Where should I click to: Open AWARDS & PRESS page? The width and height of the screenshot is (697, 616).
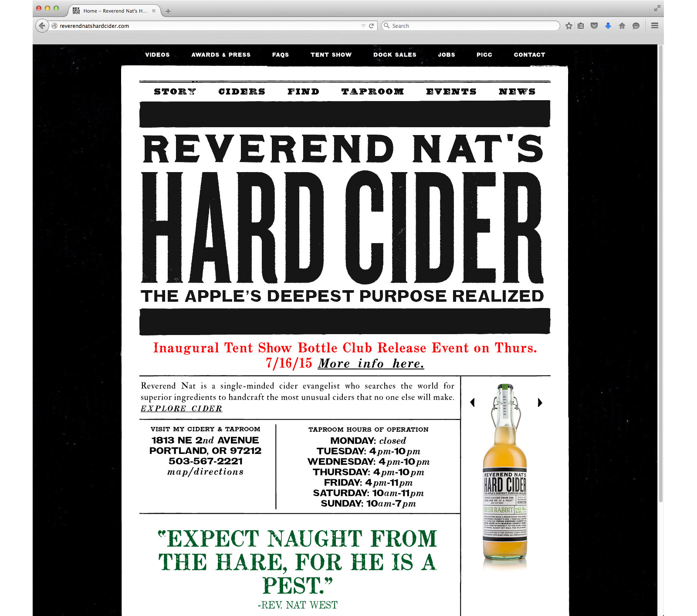point(221,55)
